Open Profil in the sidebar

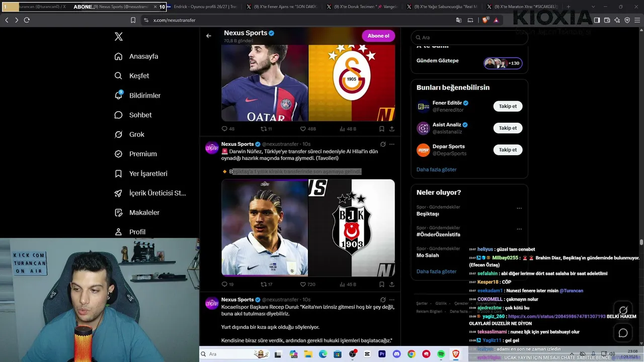click(130, 232)
